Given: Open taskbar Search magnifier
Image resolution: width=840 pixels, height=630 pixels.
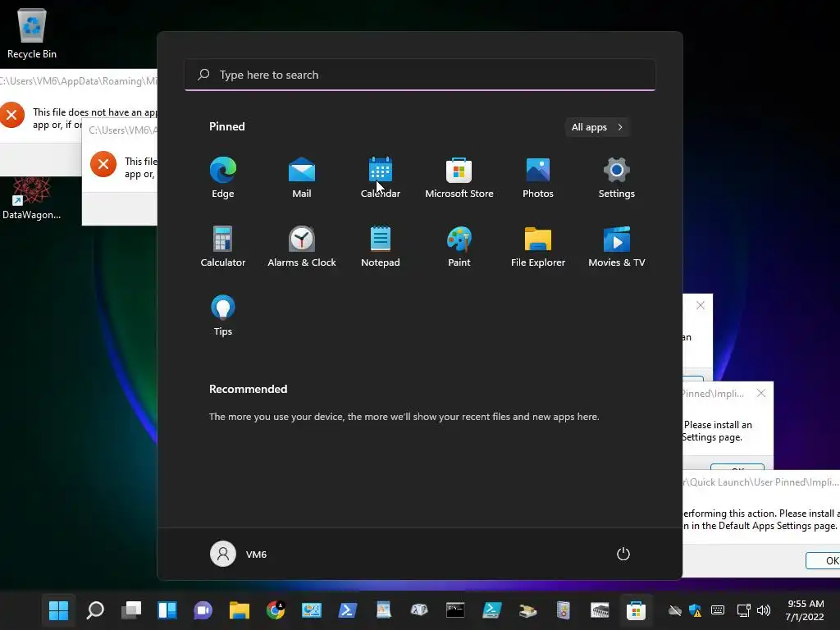Looking at the screenshot, I should [x=95, y=610].
